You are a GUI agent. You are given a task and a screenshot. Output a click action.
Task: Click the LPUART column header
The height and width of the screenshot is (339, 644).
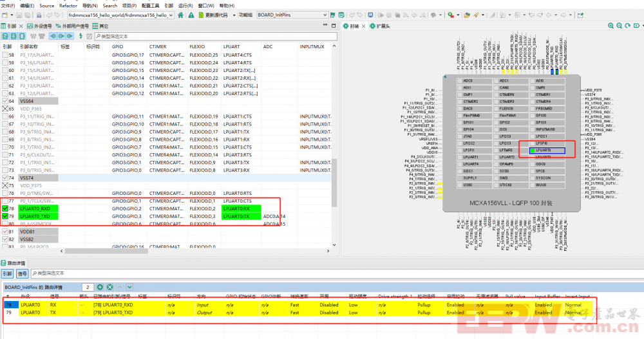pos(232,47)
